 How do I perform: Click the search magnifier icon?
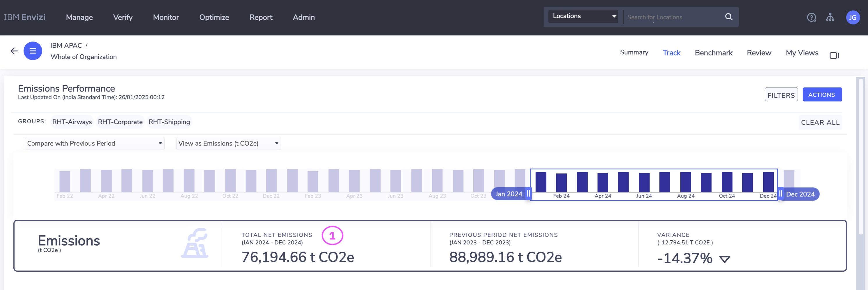tap(728, 17)
